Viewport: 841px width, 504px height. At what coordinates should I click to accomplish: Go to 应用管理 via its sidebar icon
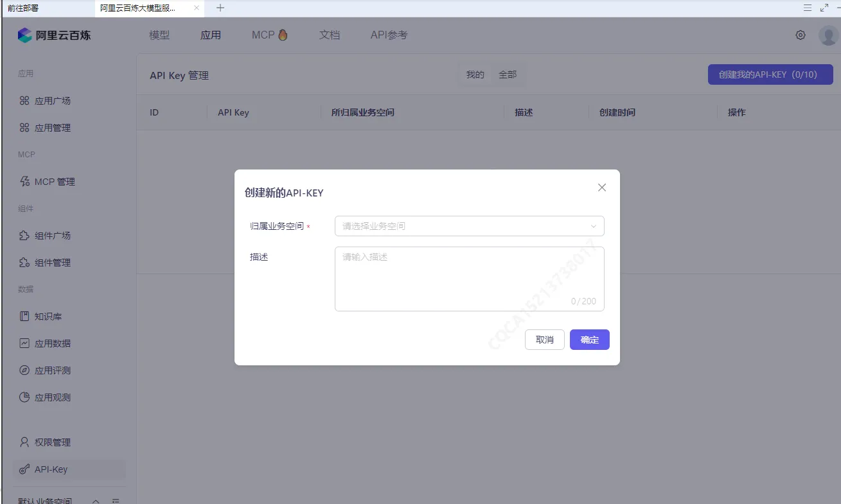point(24,128)
